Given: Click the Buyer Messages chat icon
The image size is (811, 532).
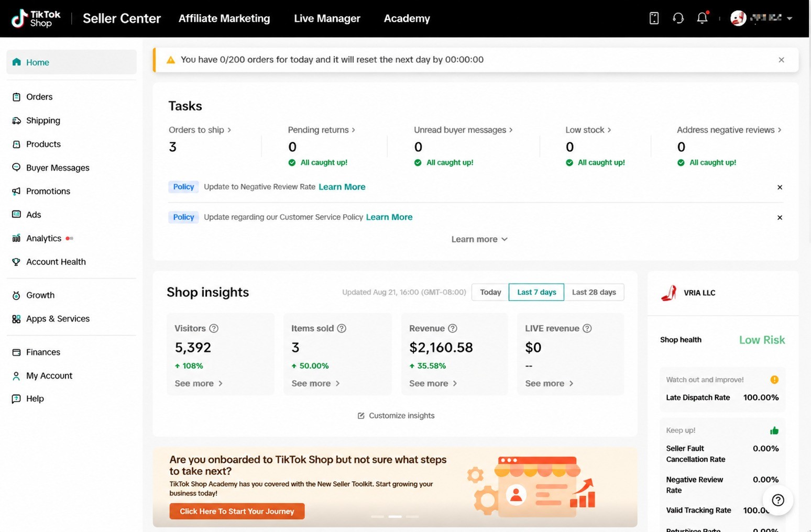Looking at the screenshot, I should pos(16,168).
